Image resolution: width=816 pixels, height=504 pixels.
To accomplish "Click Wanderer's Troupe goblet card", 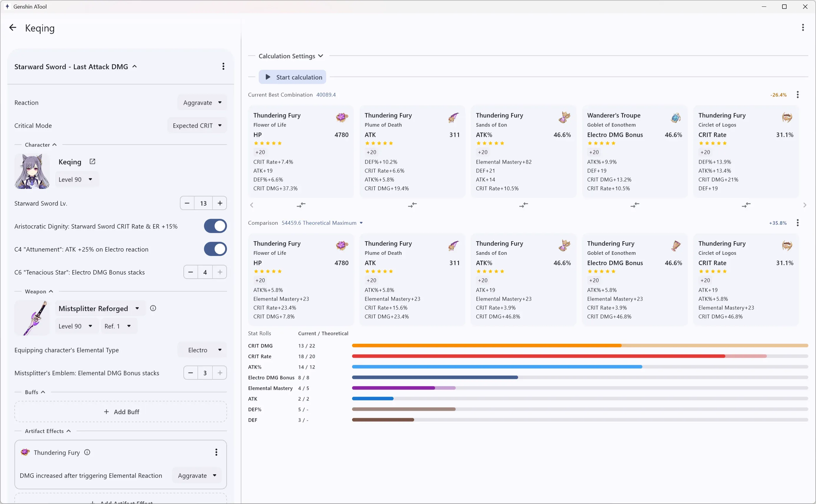I will (634, 152).
